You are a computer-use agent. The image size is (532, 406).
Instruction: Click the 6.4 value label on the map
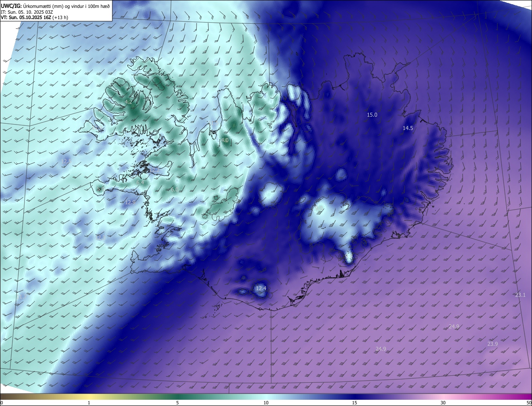[140, 183]
